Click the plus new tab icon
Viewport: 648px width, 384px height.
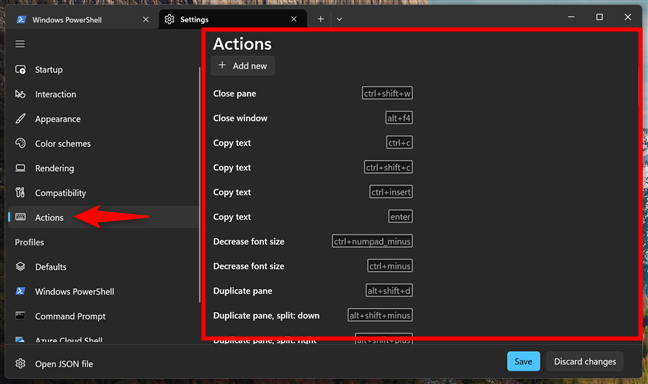pyautogui.click(x=320, y=19)
